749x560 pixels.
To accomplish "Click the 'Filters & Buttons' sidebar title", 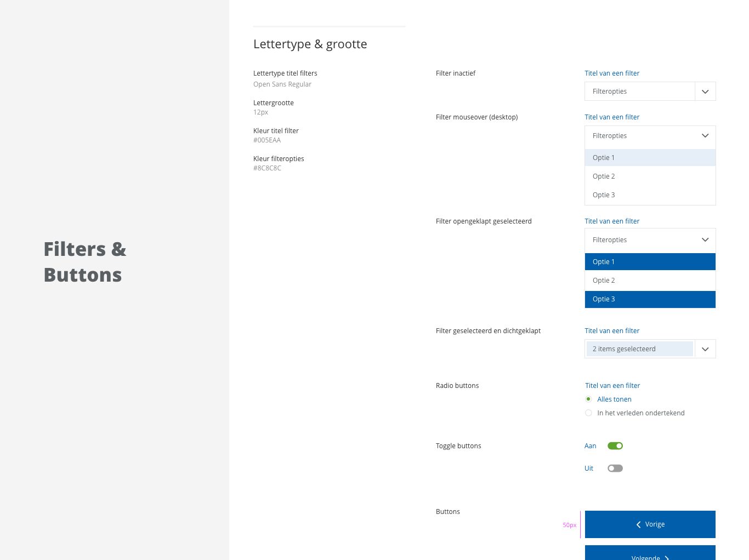I will 85,262.
